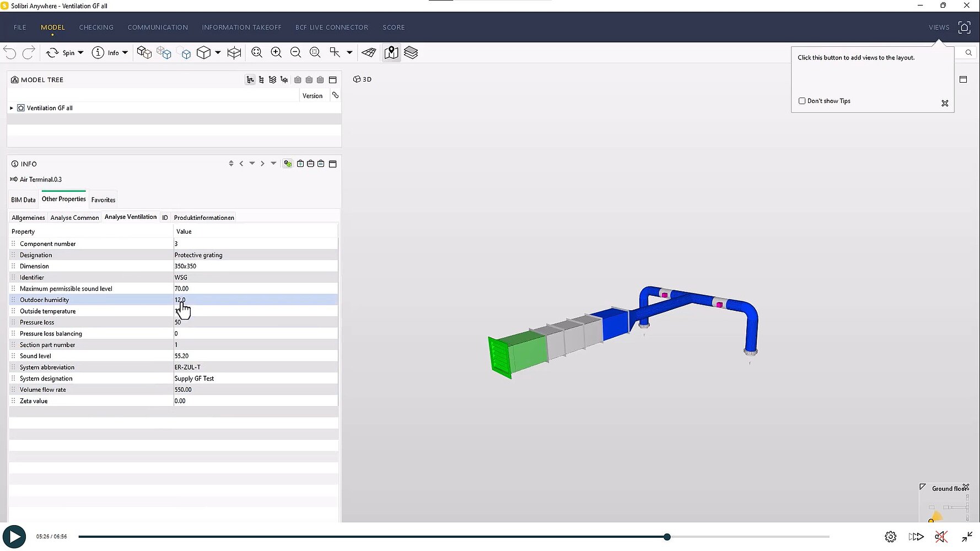Click the Views add-to-layout icon
The width and height of the screenshot is (980, 551).
964,28
